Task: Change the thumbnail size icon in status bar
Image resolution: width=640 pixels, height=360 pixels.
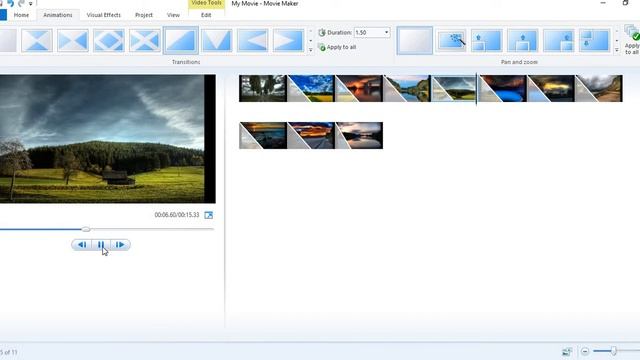Action: pos(567,351)
